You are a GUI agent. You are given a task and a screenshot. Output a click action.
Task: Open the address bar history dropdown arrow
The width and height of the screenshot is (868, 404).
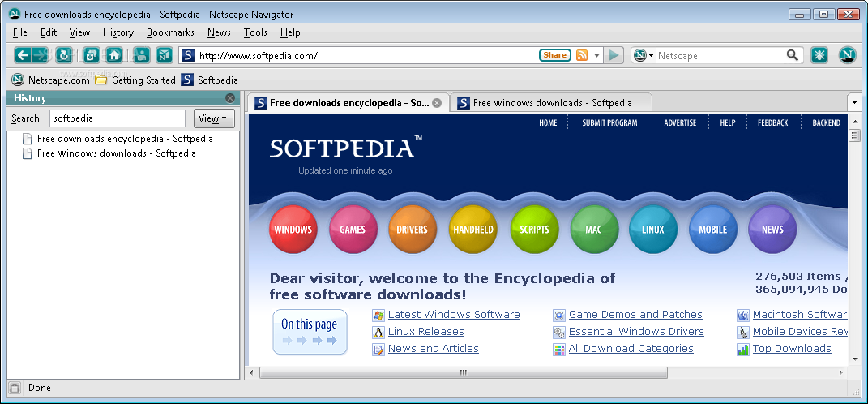click(596, 55)
